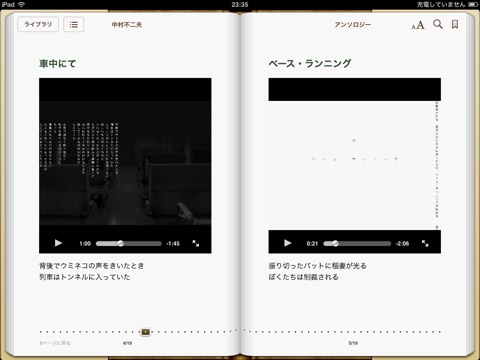Click the line ぼくたちは制裁される
The height and width of the screenshot is (360, 480).
click(x=304, y=277)
